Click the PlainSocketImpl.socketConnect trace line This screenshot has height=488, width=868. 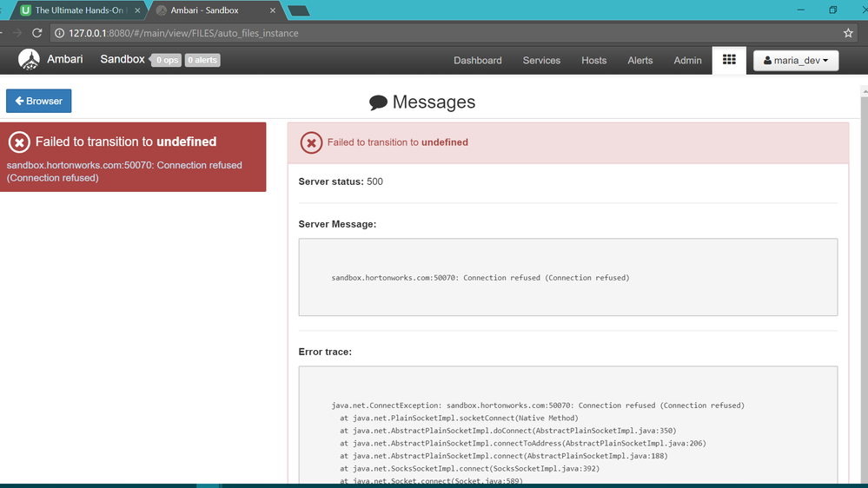coord(459,419)
